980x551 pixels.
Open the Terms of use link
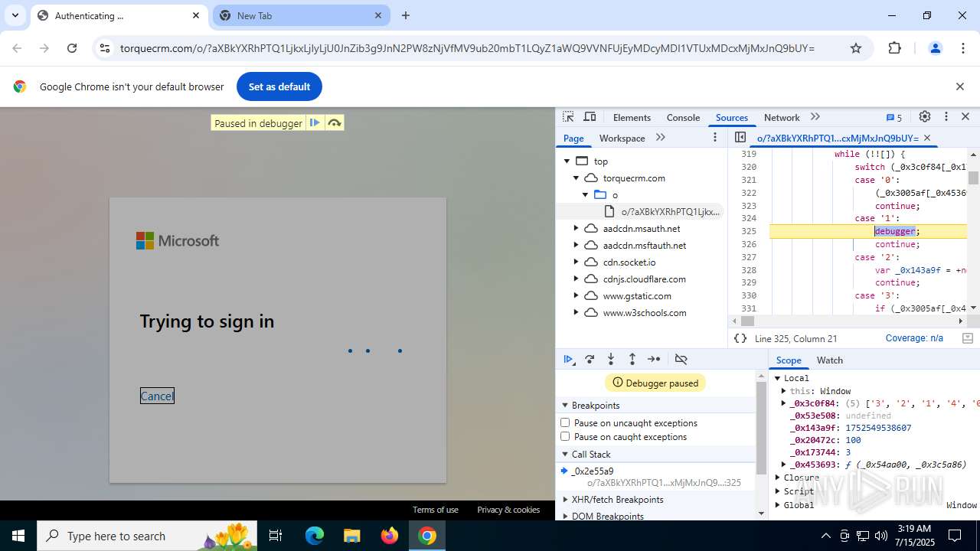[436, 510]
